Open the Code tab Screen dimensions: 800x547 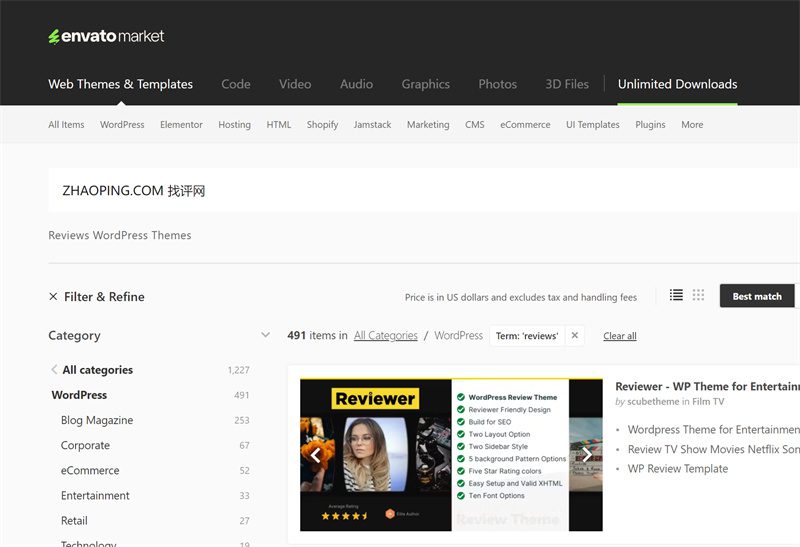[x=236, y=84]
